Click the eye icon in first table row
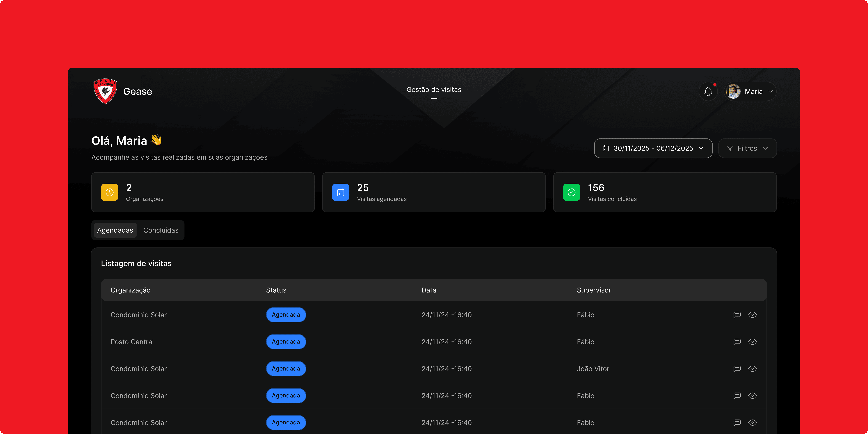Screen dimensions: 868x434 [x=752, y=315]
